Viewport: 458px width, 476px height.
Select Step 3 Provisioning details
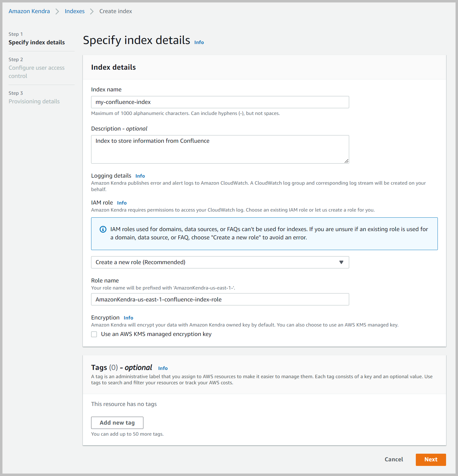point(34,101)
